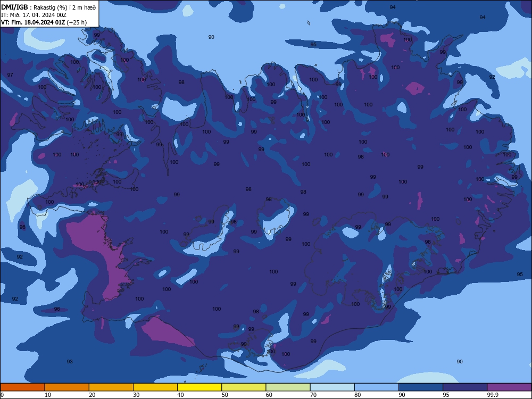The image size is (532, 399).
Task: Select the '40' legend scale label
Action: tap(180, 395)
